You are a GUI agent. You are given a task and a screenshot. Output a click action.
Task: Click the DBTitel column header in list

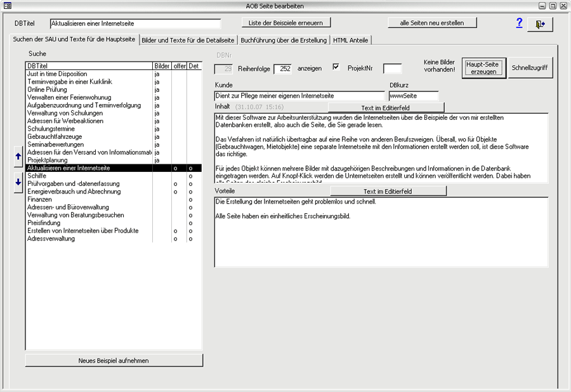click(x=89, y=66)
